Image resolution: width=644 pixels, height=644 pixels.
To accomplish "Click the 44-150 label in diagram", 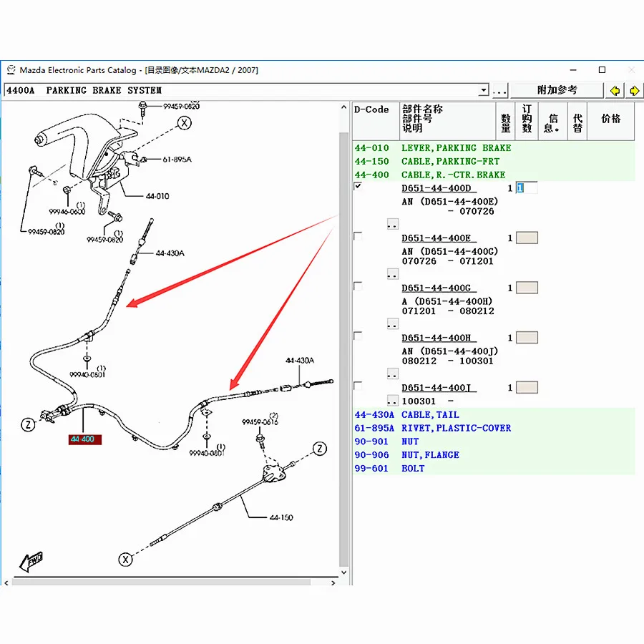I will click(281, 517).
